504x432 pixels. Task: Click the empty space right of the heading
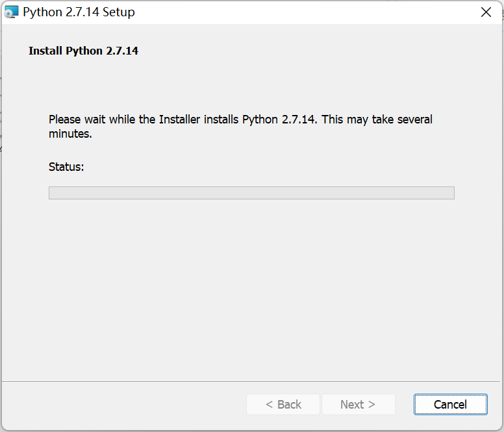click(x=312, y=51)
